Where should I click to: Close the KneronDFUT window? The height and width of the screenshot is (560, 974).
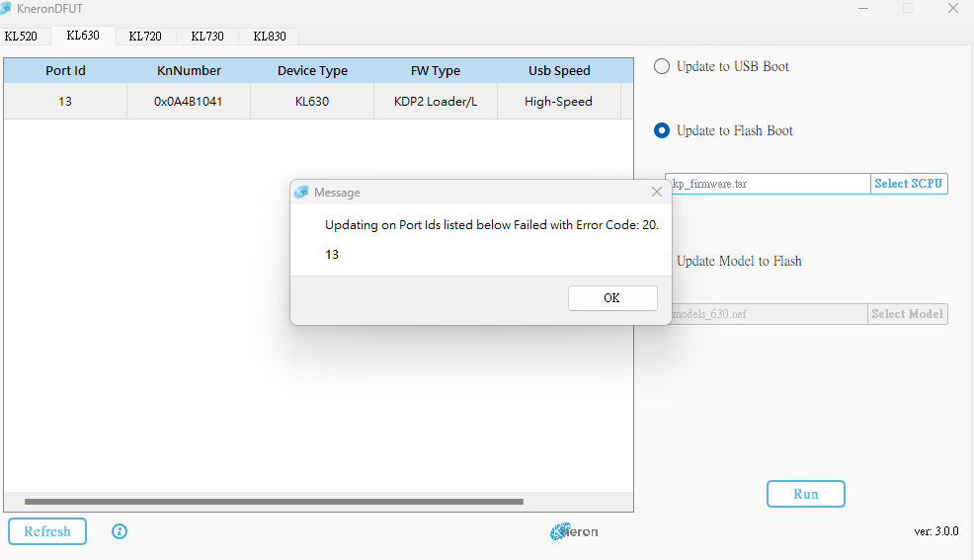click(x=953, y=8)
